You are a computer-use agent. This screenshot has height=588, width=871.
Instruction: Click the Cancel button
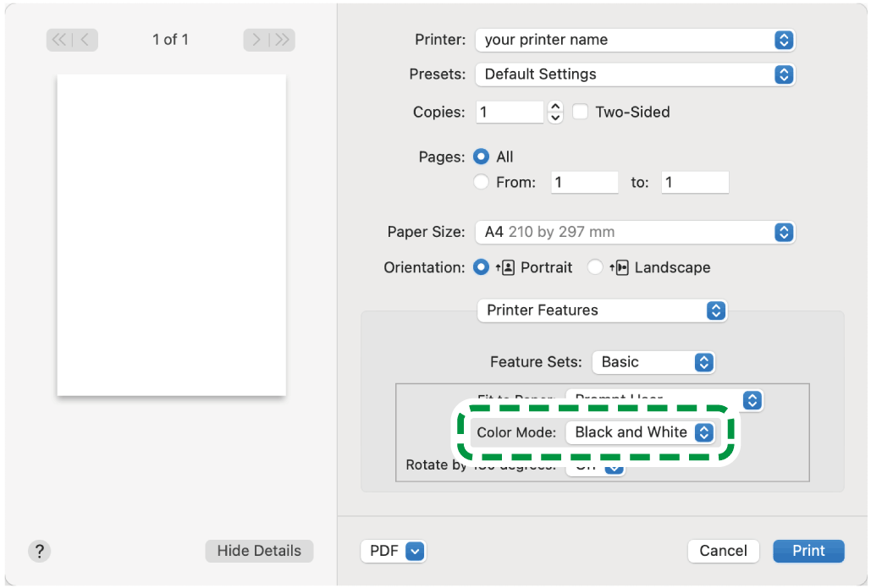click(723, 551)
